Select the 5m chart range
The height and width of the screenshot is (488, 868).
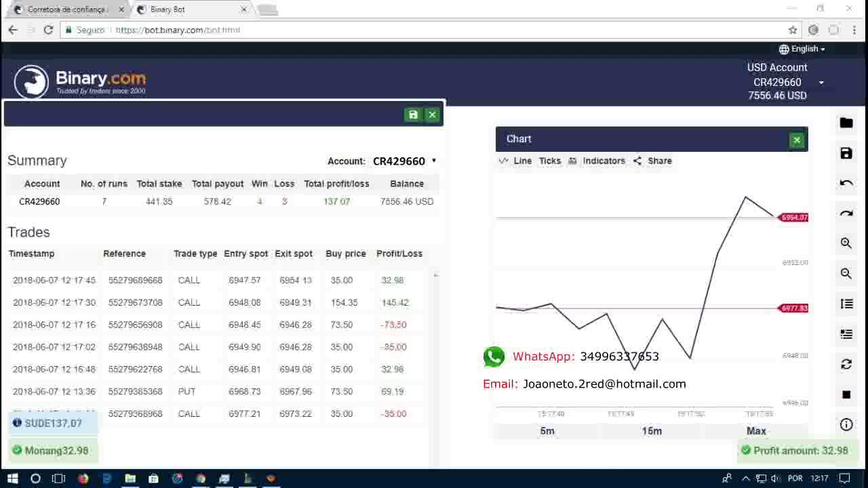pyautogui.click(x=547, y=431)
